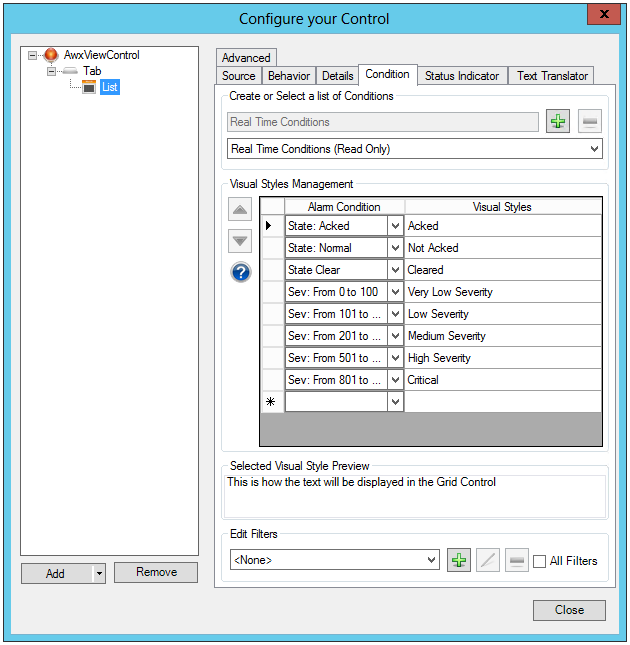This screenshot has height=645, width=630.
Task: Expand the State: Acked condition dropdown
Action: (395, 226)
